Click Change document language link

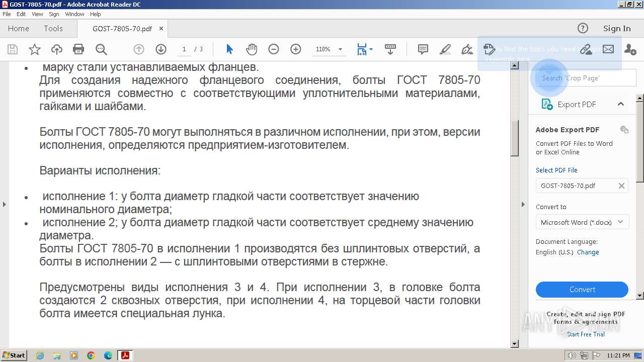[x=588, y=252]
